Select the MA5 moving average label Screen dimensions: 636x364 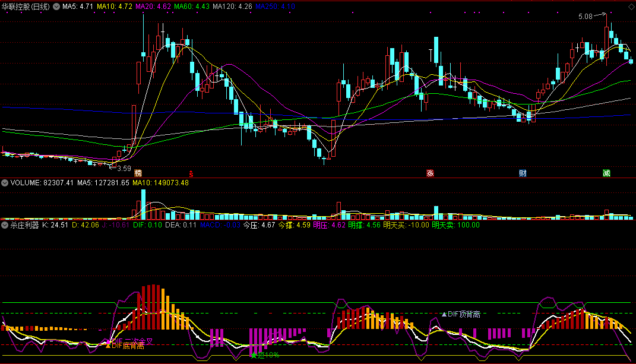[77, 7]
